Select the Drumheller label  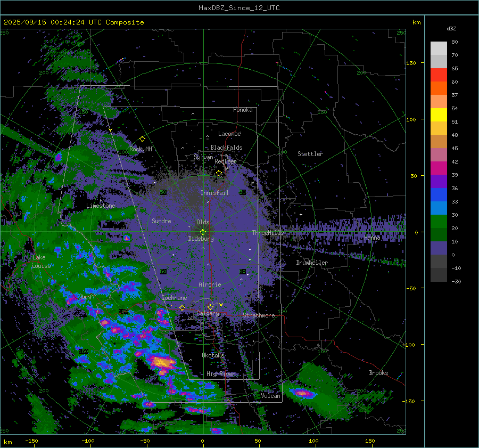[x=312, y=263]
